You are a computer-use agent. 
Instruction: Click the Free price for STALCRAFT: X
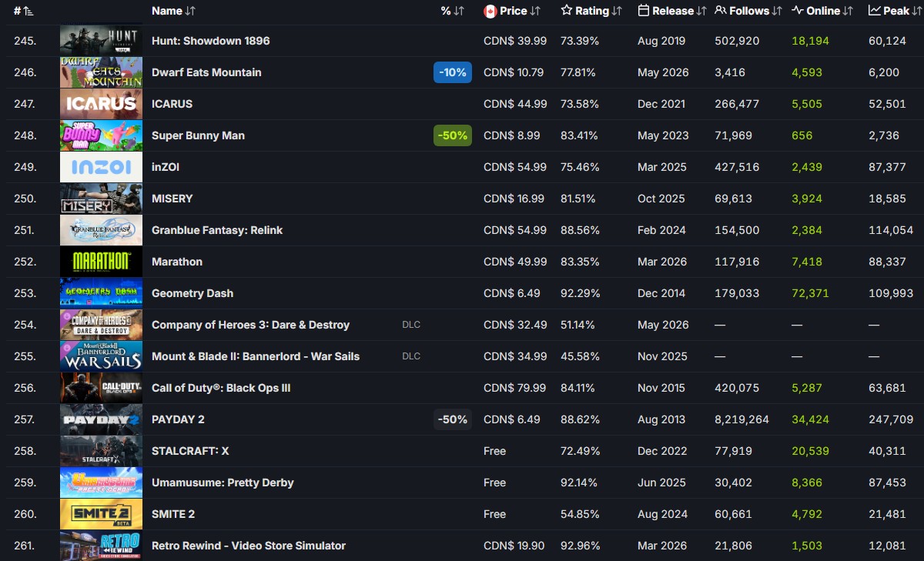(x=494, y=451)
